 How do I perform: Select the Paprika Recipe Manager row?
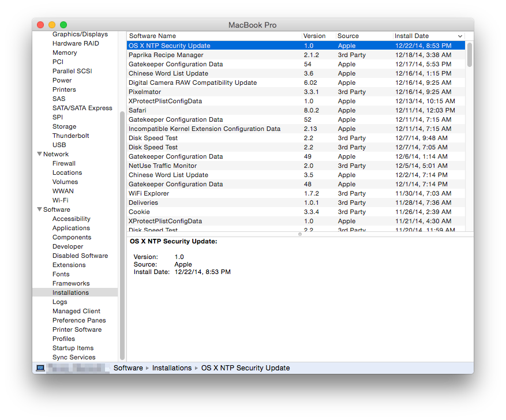click(296, 55)
